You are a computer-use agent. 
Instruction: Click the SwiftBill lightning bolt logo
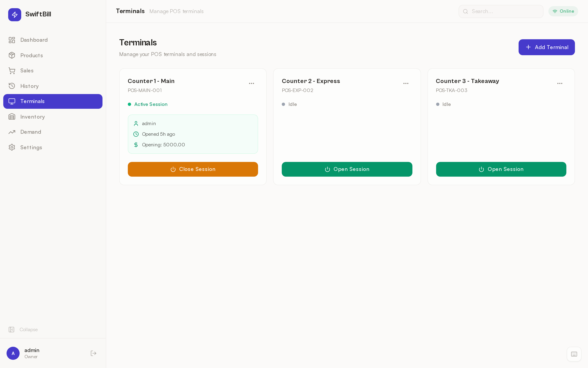pos(14,15)
